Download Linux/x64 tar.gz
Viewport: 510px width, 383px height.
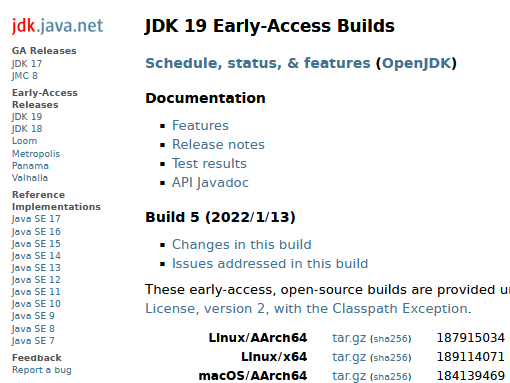click(x=349, y=357)
